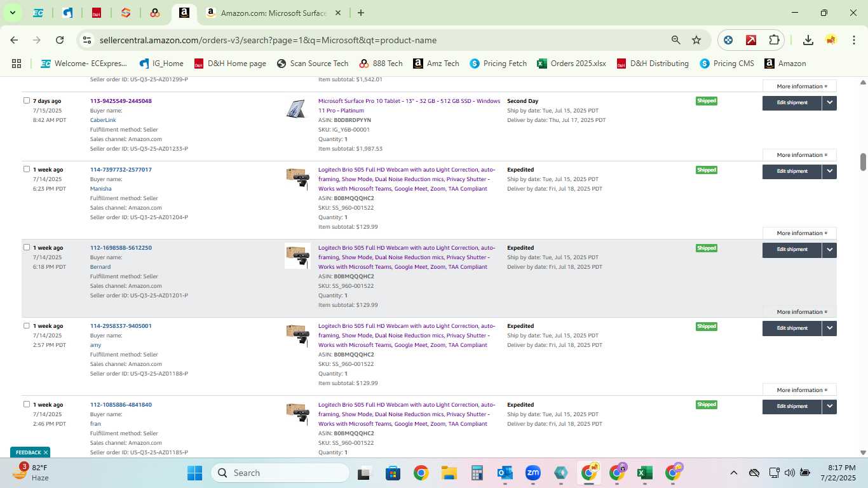868x488 pixels.
Task: Open webcam thumbnail in Bernard order
Action: (x=297, y=255)
